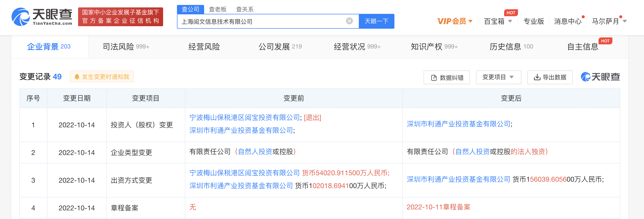644x219 pixels.
Task: Click the HOT badge above 百宝箱
Action: (511, 13)
